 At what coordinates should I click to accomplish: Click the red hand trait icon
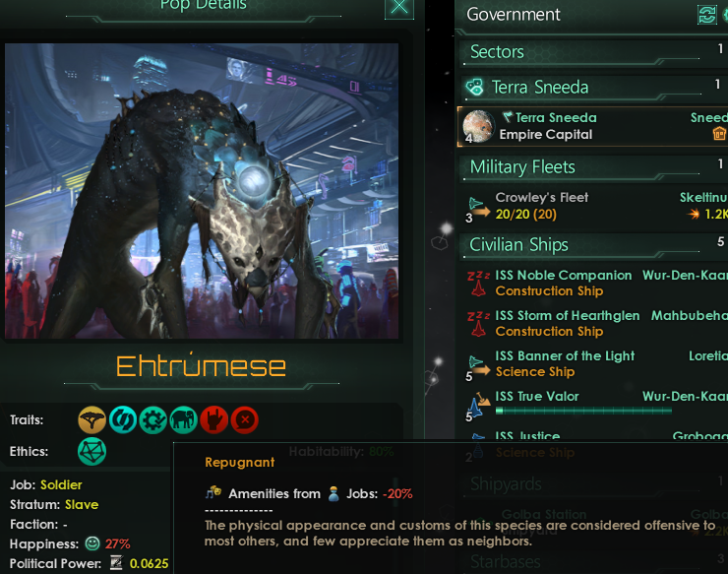tap(213, 419)
